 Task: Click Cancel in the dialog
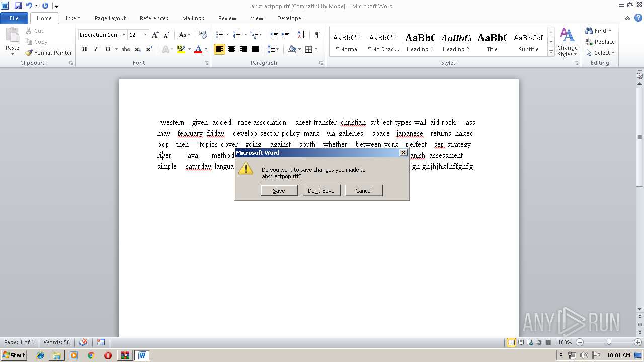click(363, 191)
